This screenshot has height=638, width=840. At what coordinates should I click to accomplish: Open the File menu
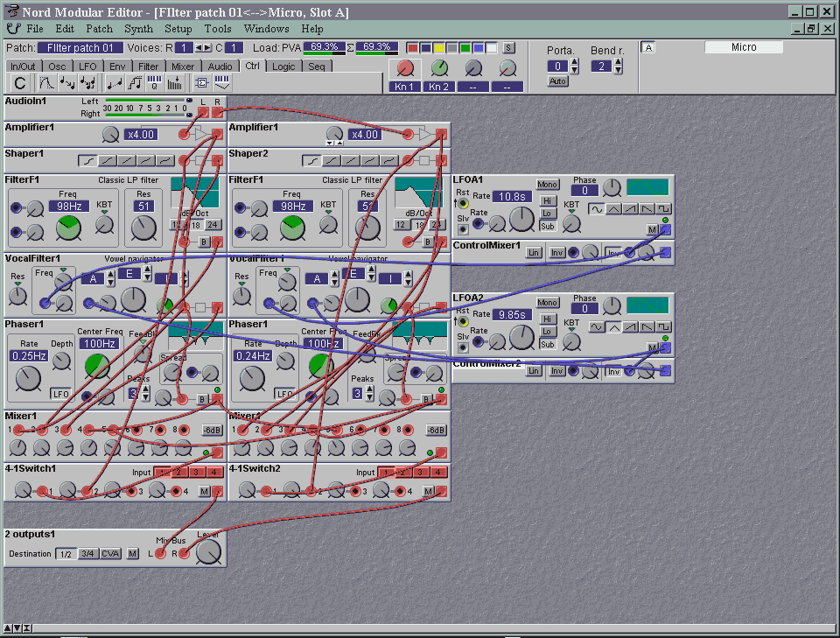(35, 28)
